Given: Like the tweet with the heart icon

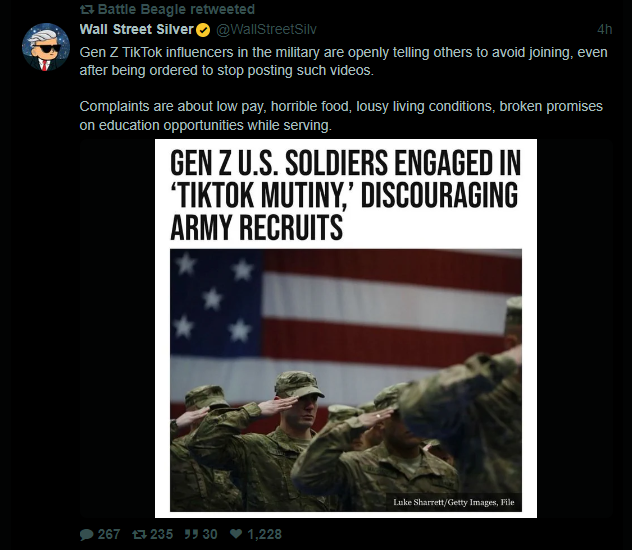Looking at the screenshot, I should (x=237, y=535).
